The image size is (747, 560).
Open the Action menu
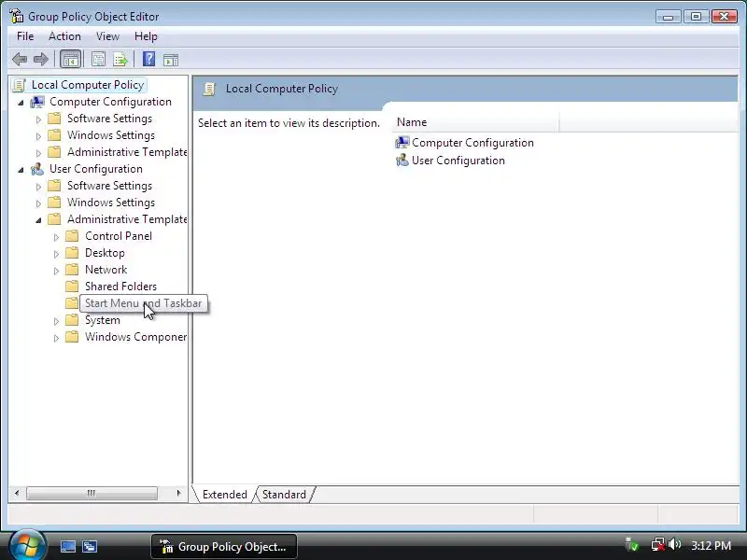click(64, 36)
